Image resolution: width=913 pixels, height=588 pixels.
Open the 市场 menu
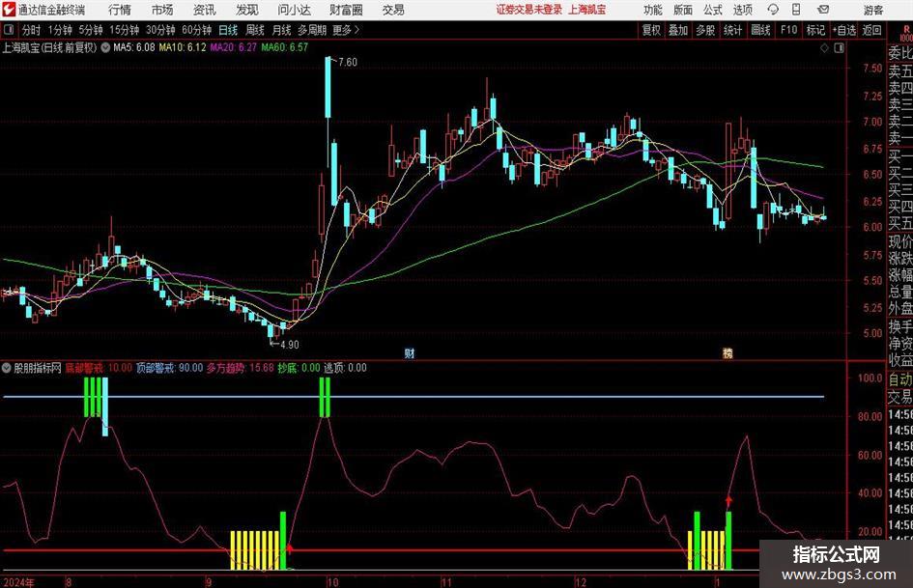coord(162,10)
